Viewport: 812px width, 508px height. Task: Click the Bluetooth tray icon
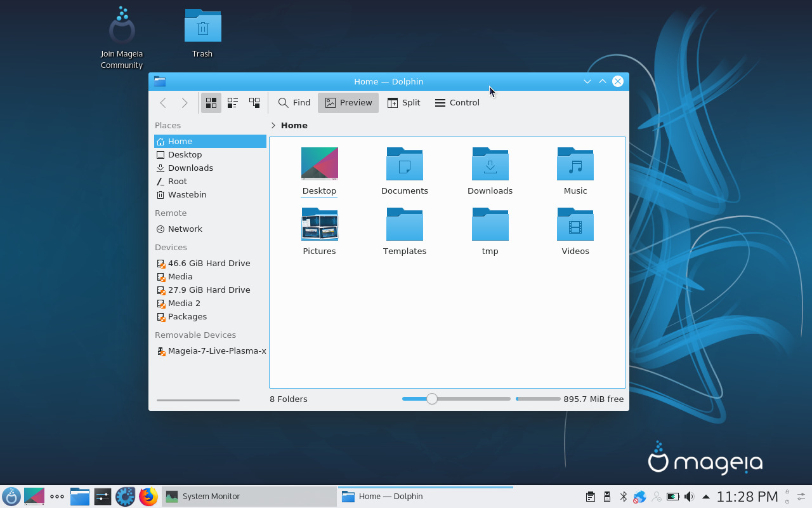(x=624, y=497)
